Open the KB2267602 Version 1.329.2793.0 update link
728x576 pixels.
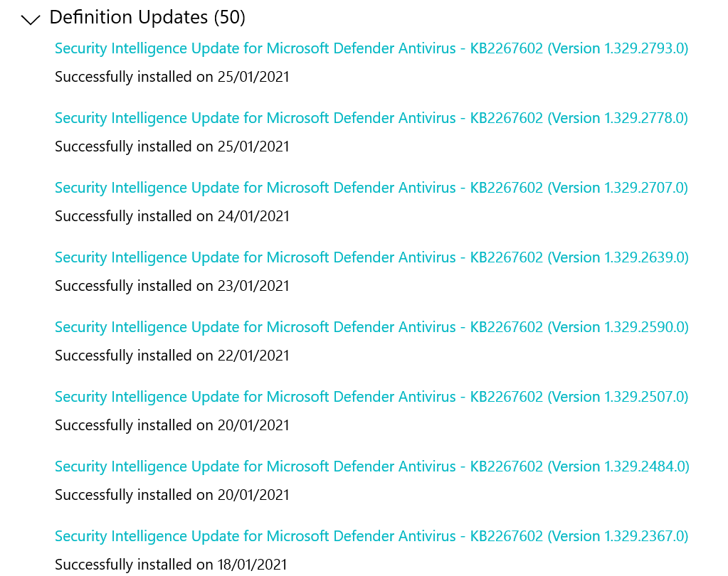pos(371,48)
